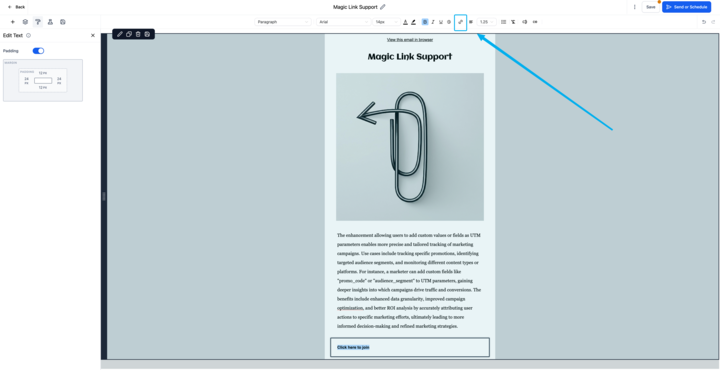Select the paperclip image

click(410, 147)
